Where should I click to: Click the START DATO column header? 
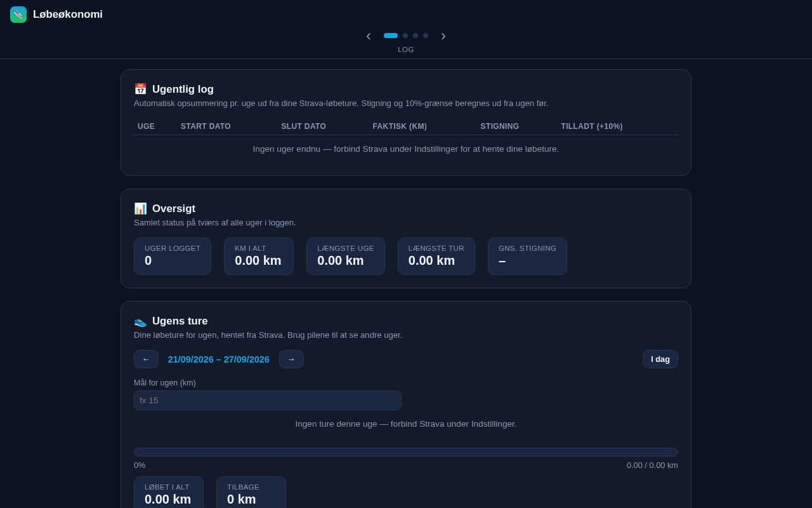pyautogui.click(x=206, y=126)
